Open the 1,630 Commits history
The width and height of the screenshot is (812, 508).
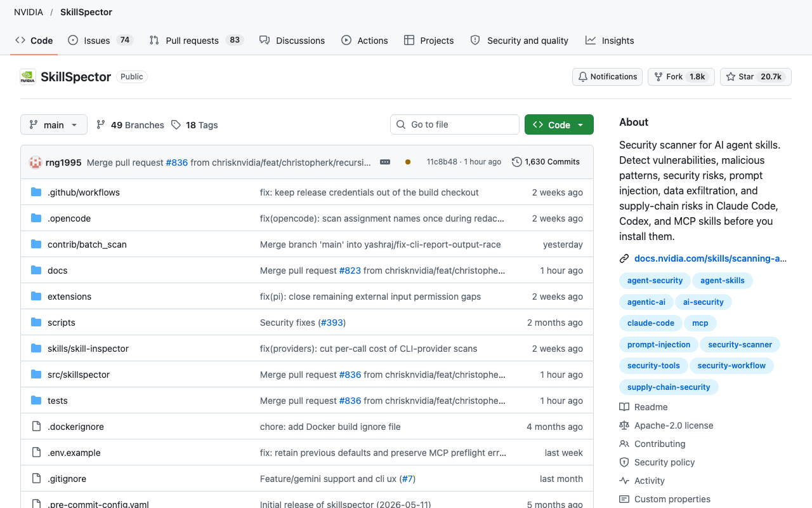(546, 162)
